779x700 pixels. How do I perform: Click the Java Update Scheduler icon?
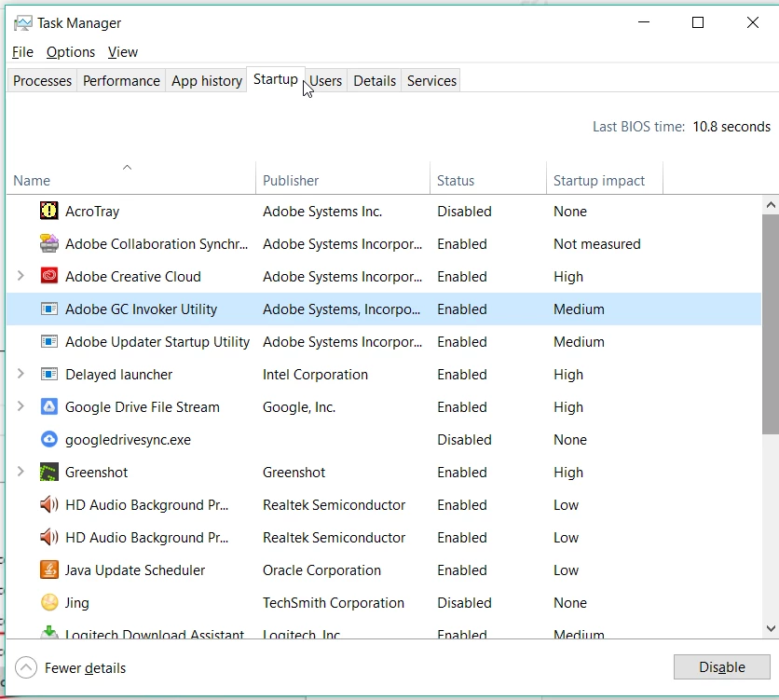[48, 570]
